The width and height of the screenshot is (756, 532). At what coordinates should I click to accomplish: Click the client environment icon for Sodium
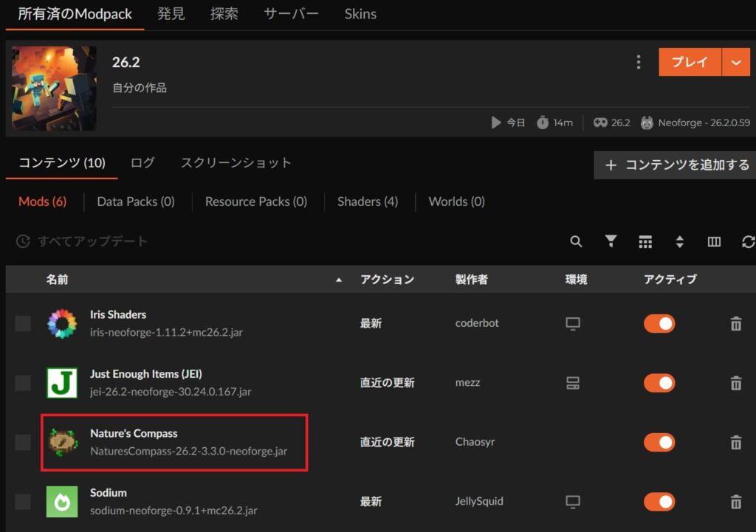[573, 502]
